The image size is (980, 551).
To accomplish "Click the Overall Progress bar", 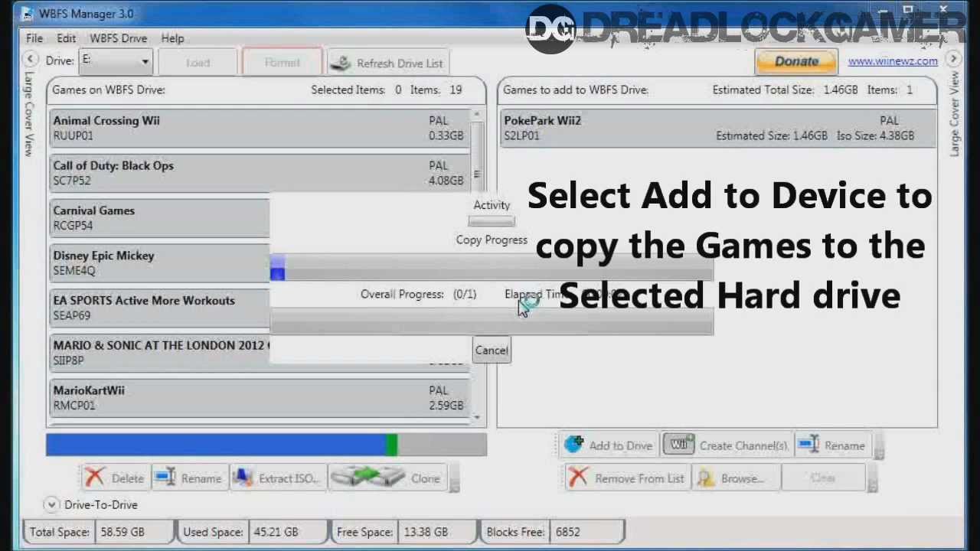I will point(492,322).
